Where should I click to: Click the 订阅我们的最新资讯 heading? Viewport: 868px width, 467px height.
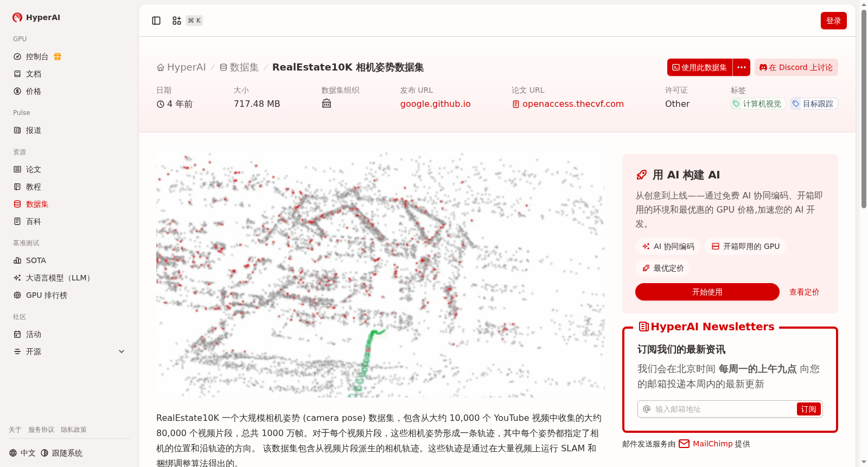(681, 349)
